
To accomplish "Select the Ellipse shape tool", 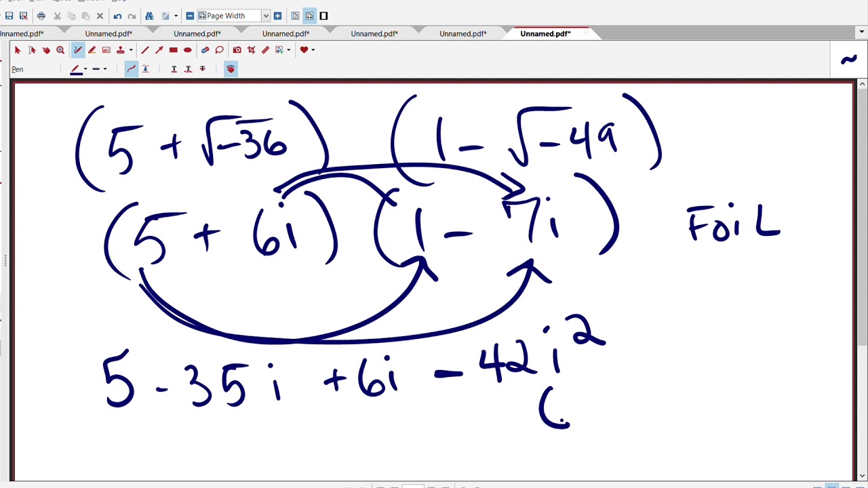I will click(188, 50).
